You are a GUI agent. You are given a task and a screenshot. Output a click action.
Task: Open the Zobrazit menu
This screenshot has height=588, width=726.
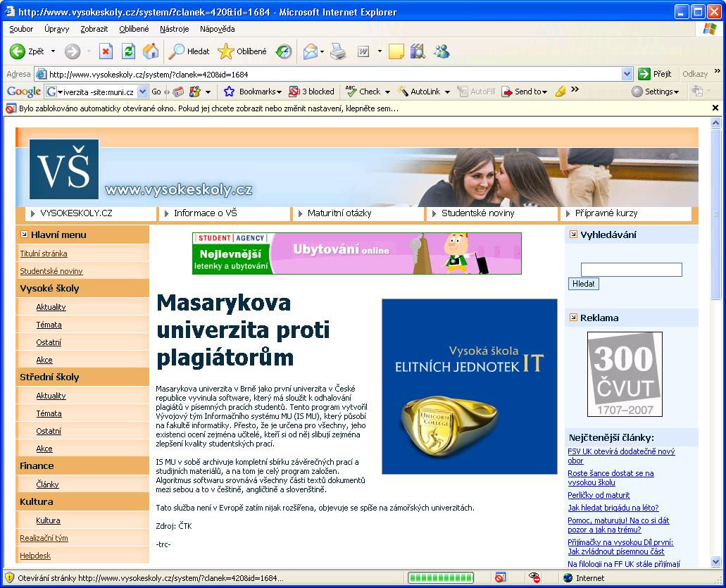(x=94, y=29)
